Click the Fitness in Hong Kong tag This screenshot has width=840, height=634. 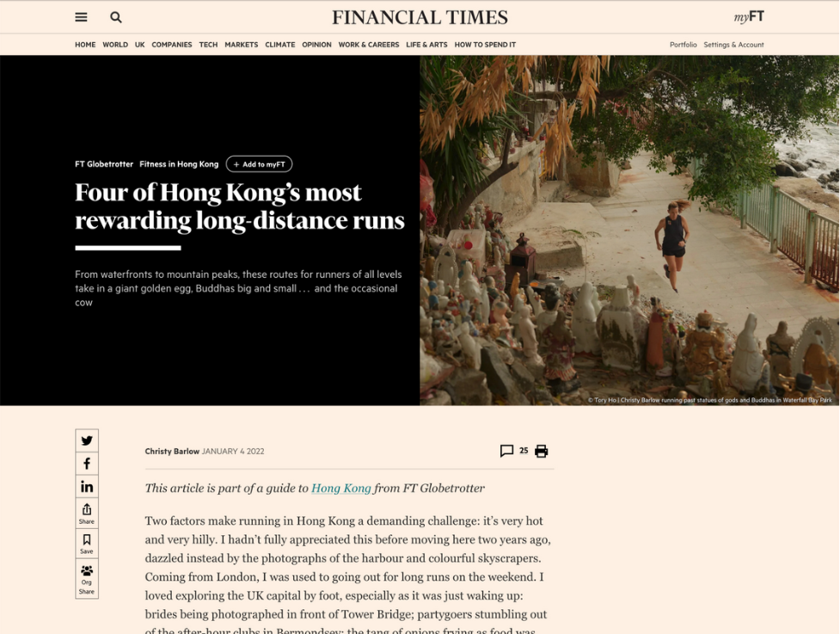click(x=179, y=164)
